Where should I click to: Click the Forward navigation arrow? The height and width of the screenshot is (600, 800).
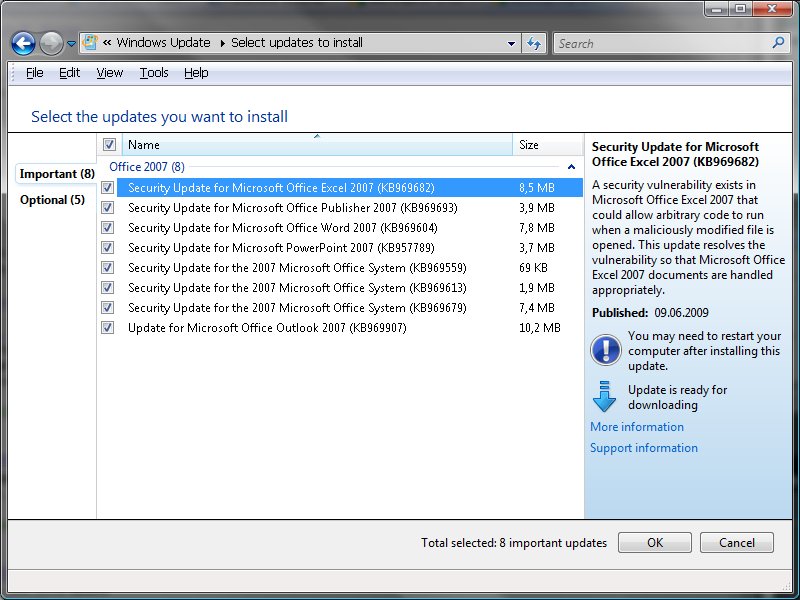(51, 43)
